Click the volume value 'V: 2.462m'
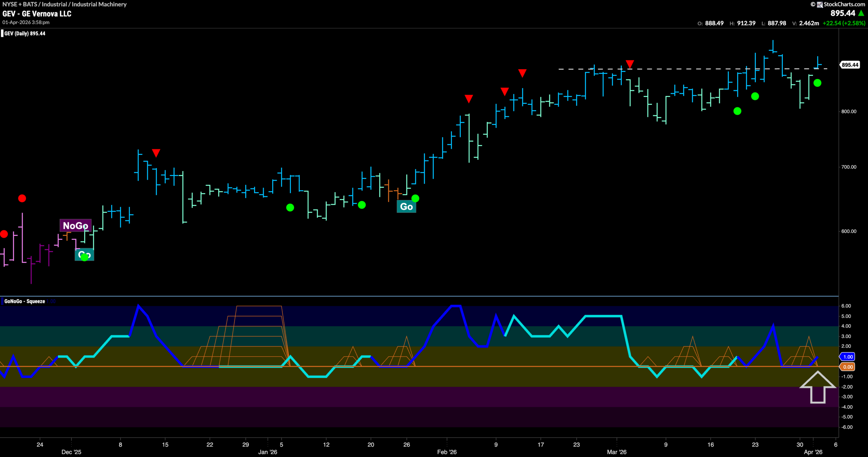Viewport: 868px width, 457px height. [806, 23]
